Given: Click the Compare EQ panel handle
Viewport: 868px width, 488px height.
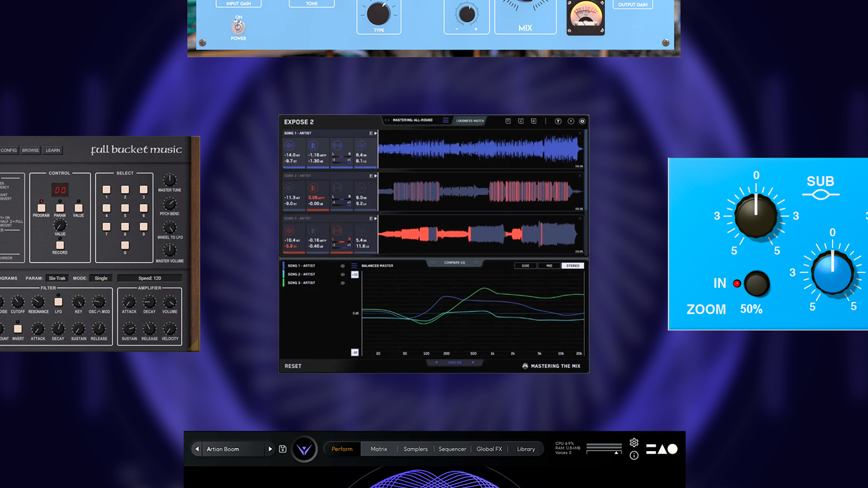Looking at the screenshot, I should pos(454,262).
